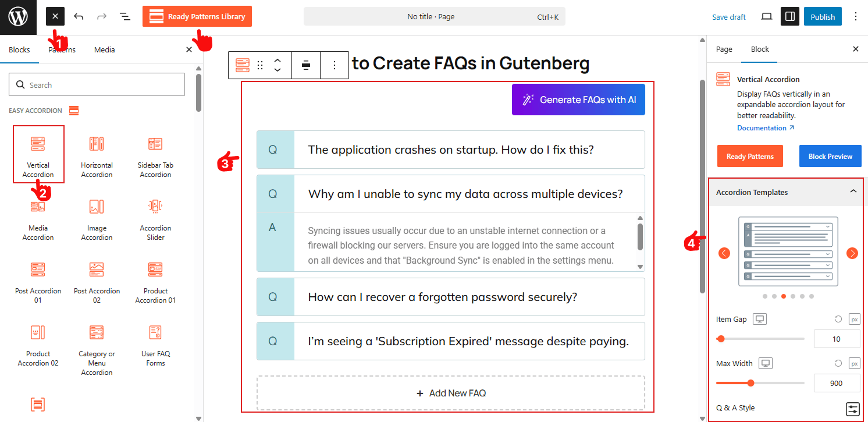This screenshot has height=422, width=868.
Task: Move the block down
Action: coord(278,70)
